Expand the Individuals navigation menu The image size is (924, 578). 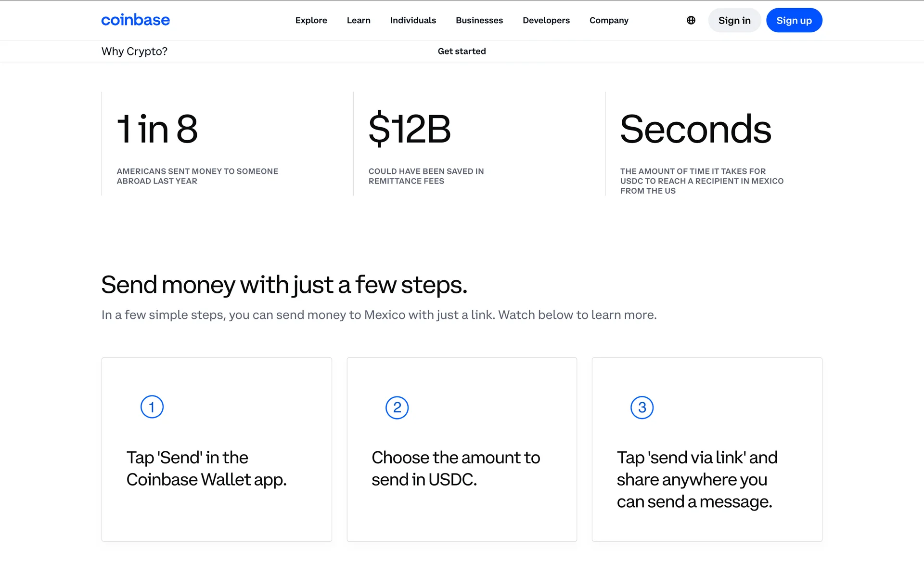413,20
